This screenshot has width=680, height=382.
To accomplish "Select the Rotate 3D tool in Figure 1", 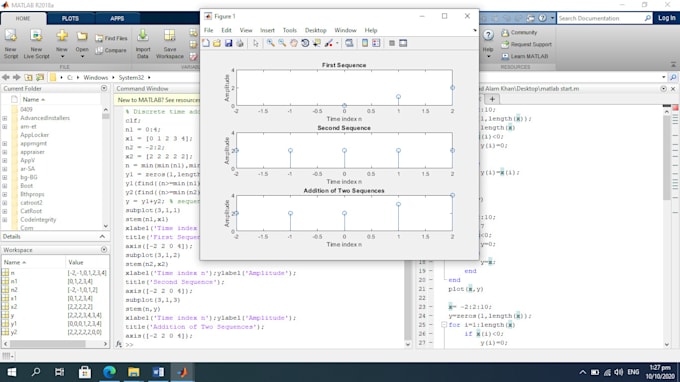I will click(305, 43).
